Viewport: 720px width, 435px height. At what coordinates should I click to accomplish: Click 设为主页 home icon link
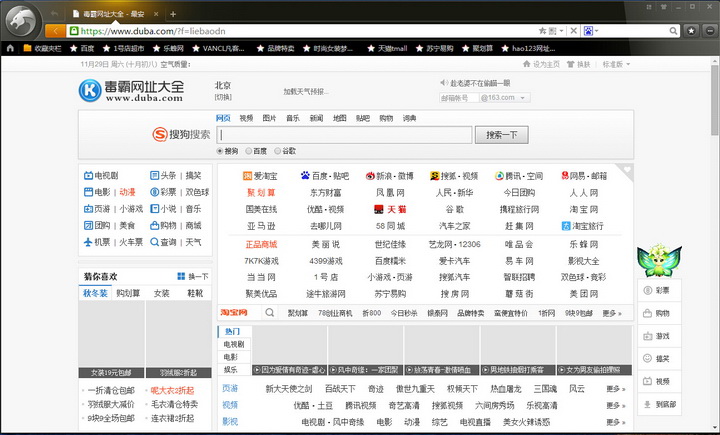coord(541,64)
